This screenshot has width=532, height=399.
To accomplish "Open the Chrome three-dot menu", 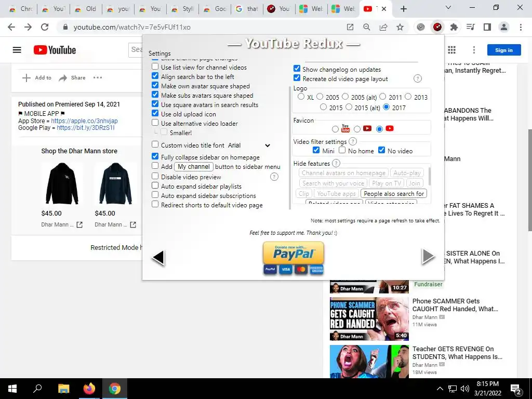I will click(521, 27).
